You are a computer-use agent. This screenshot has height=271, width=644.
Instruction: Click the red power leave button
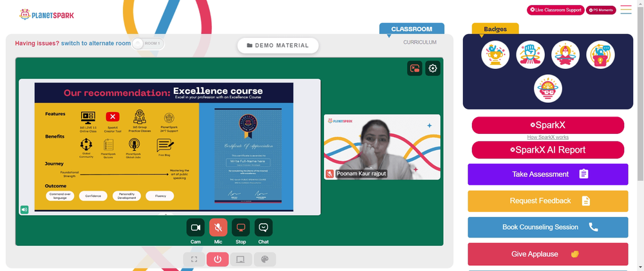218,259
